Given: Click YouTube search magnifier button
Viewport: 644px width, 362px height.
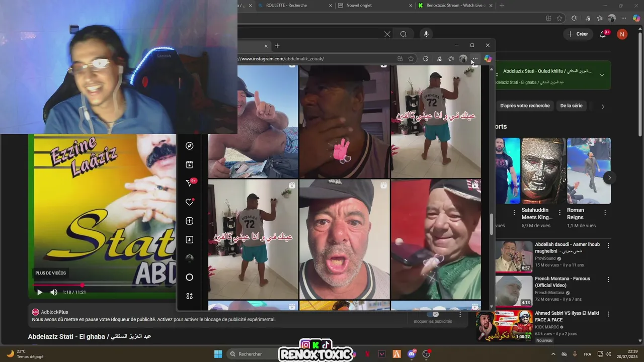Looking at the screenshot, I should tap(404, 34).
